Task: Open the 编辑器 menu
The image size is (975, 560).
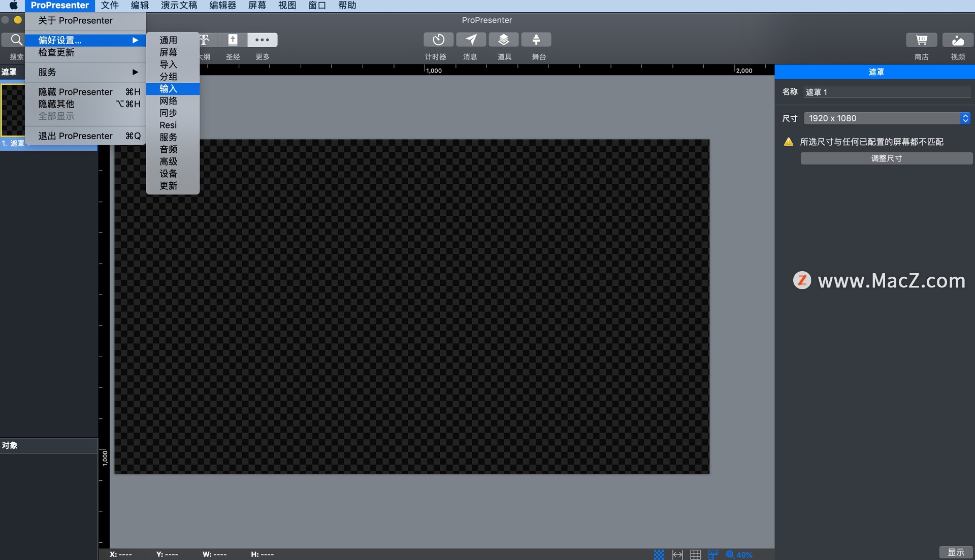Action: pos(222,6)
